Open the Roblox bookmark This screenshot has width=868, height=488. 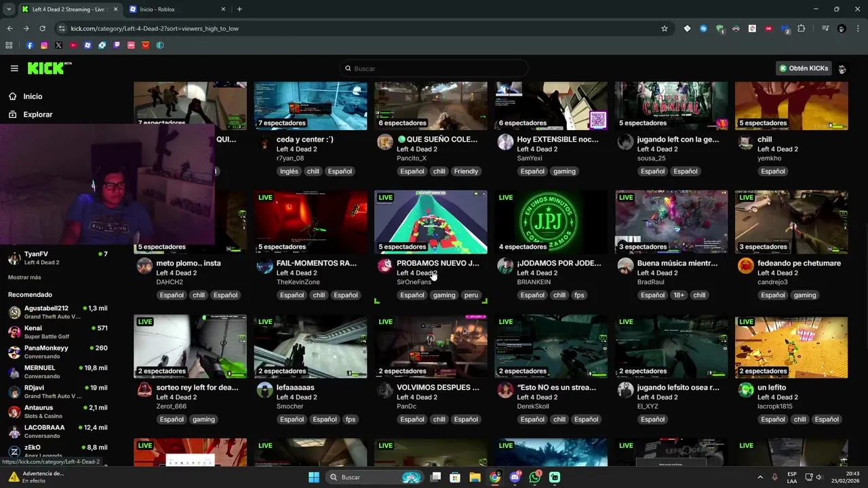tap(87, 45)
